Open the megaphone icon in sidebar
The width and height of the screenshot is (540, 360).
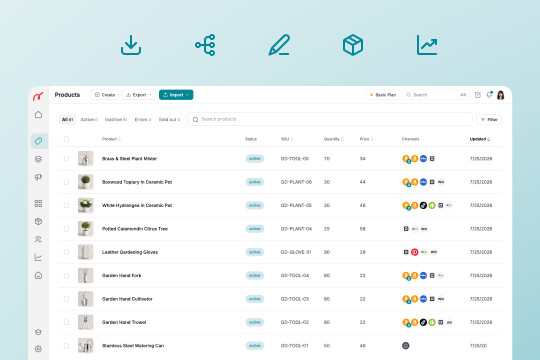click(38, 177)
